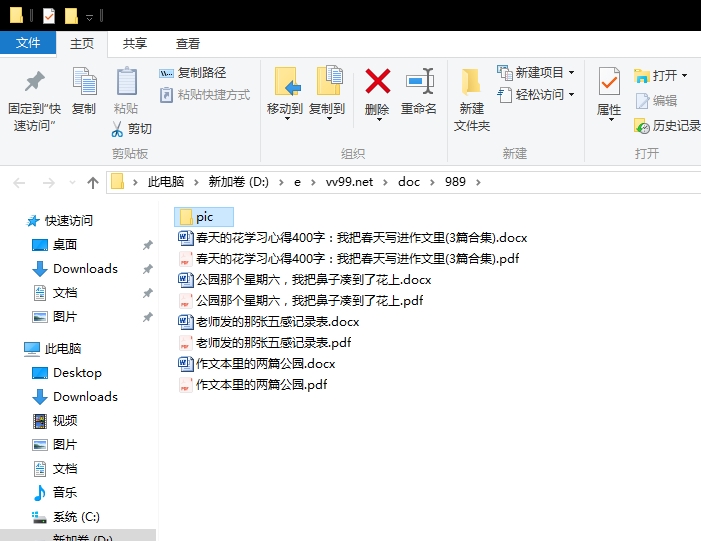Click the red 删除 (Delete) icon

tap(378, 81)
